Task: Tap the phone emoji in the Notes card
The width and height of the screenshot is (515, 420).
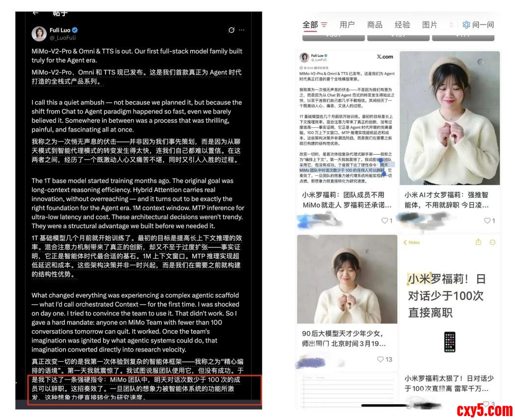Action: [450, 342]
